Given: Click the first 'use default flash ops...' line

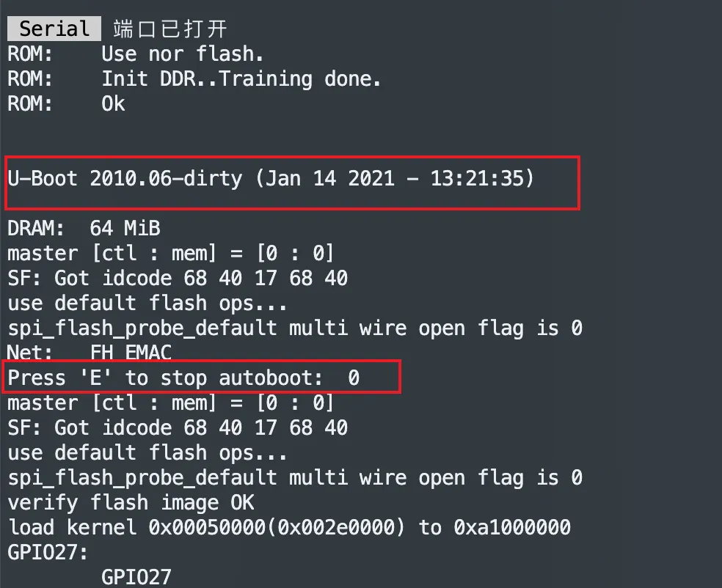Looking at the screenshot, I should [147, 304].
